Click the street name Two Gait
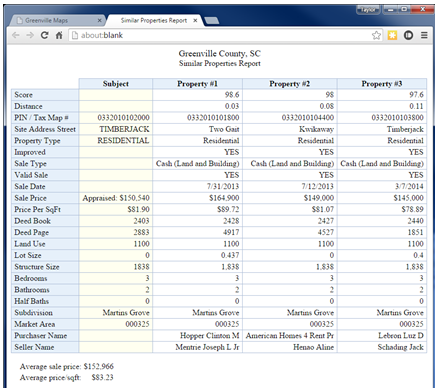The height and width of the screenshot is (390, 439). 224,129
